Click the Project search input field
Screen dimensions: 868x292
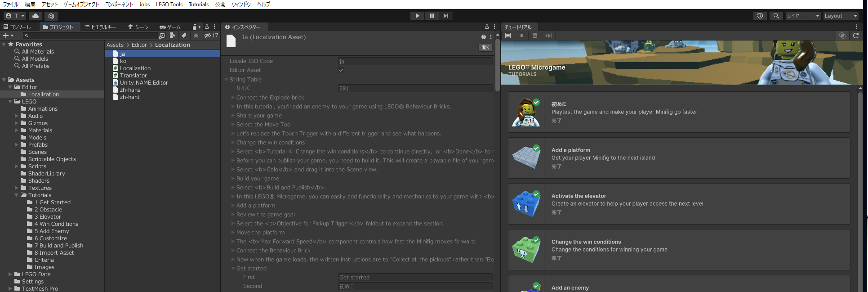point(90,36)
